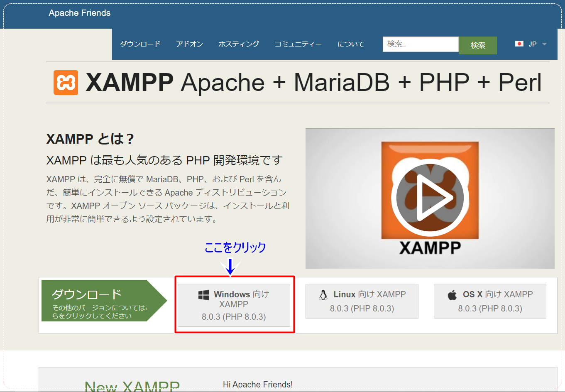Click the Apple logo icon
The image size is (565, 392).
[452, 295]
